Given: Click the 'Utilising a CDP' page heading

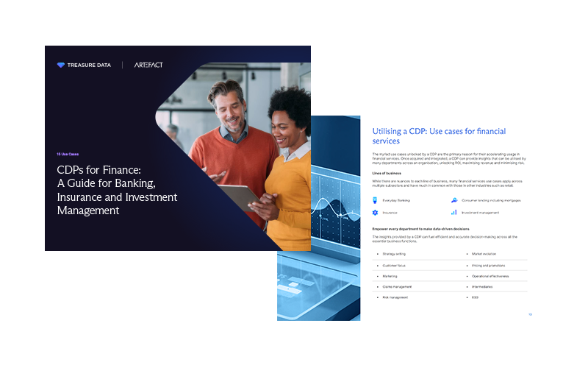Looking at the screenshot, I should click(439, 136).
